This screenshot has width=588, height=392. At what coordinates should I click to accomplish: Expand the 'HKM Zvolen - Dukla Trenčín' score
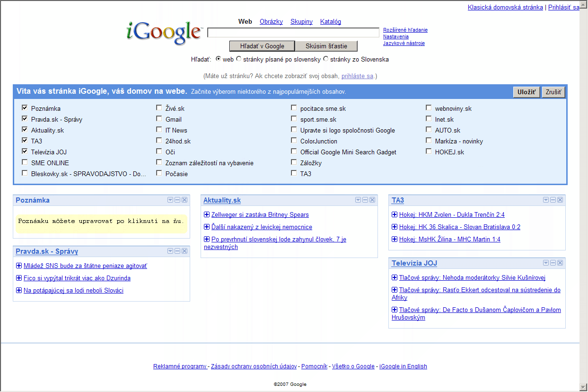395,214
